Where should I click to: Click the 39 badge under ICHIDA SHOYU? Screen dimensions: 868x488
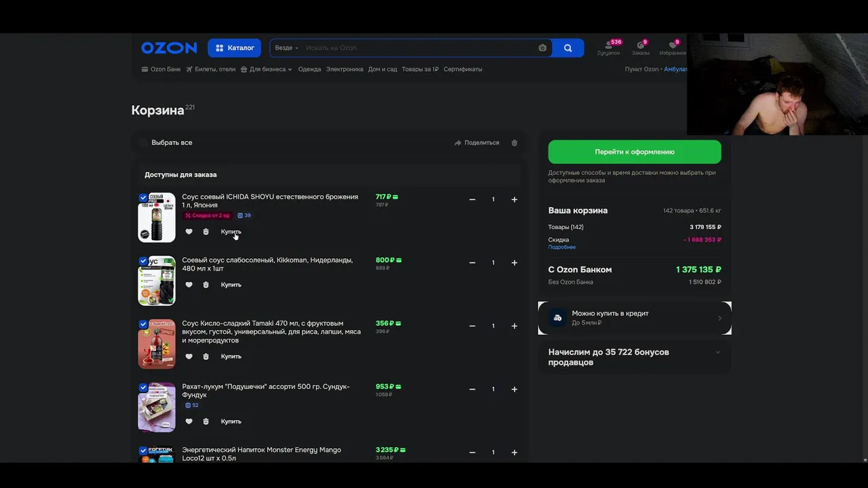244,216
